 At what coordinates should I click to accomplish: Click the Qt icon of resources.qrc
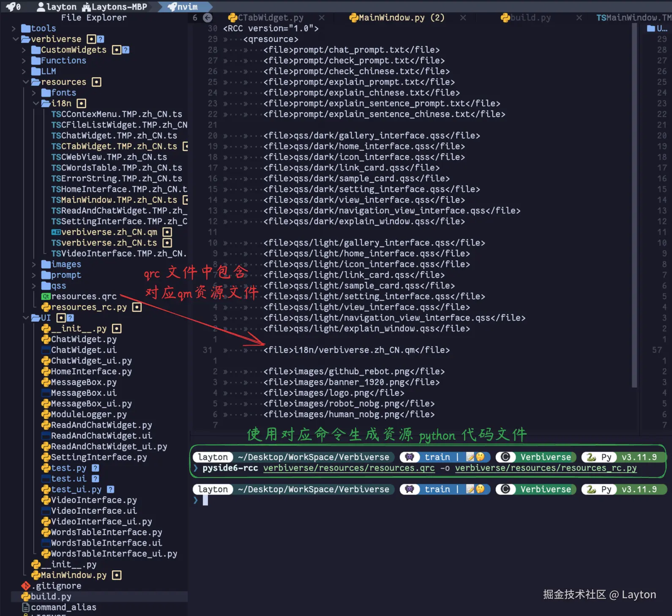click(x=46, y=297)
